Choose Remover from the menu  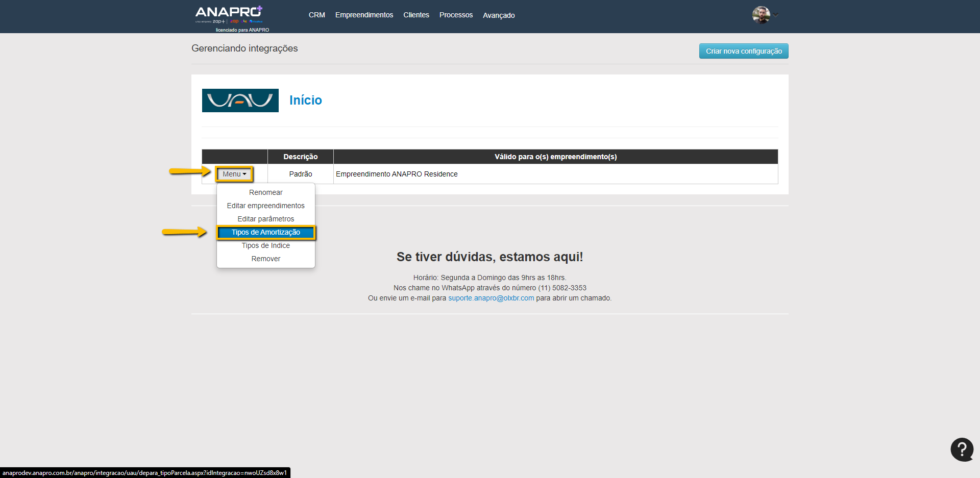coord(265,259)
